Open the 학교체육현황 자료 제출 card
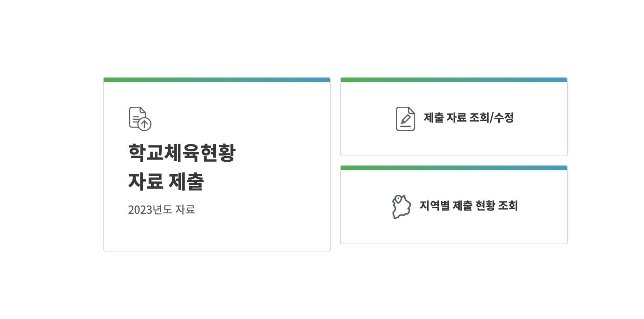The width and height of the screenshot is (644, 319). coord(216,164)
